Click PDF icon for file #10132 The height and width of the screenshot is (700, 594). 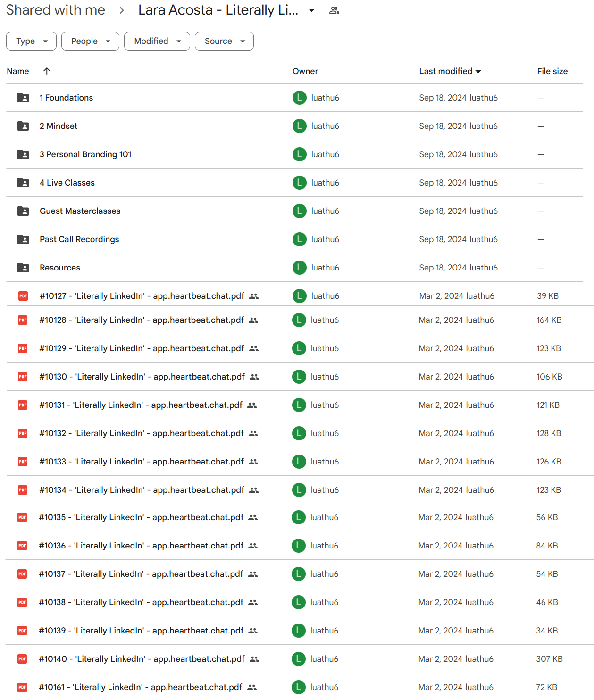tap(23, 433)
